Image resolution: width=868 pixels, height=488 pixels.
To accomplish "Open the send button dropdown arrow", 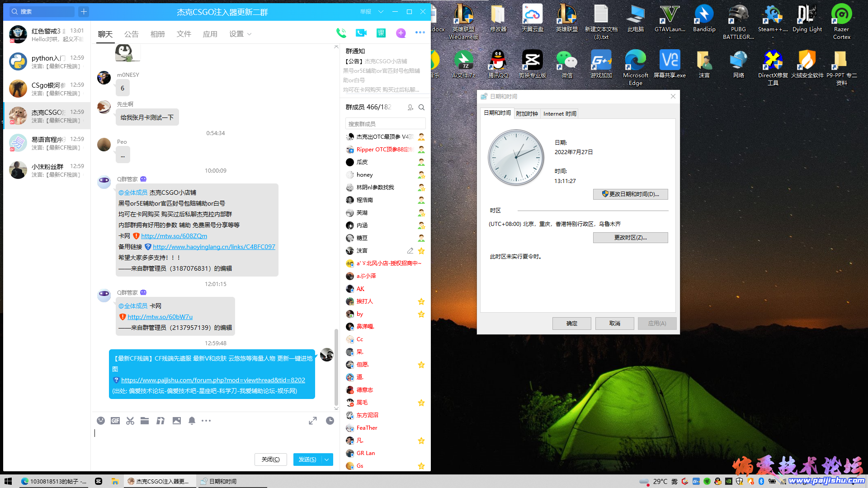I will coord(327,460).
